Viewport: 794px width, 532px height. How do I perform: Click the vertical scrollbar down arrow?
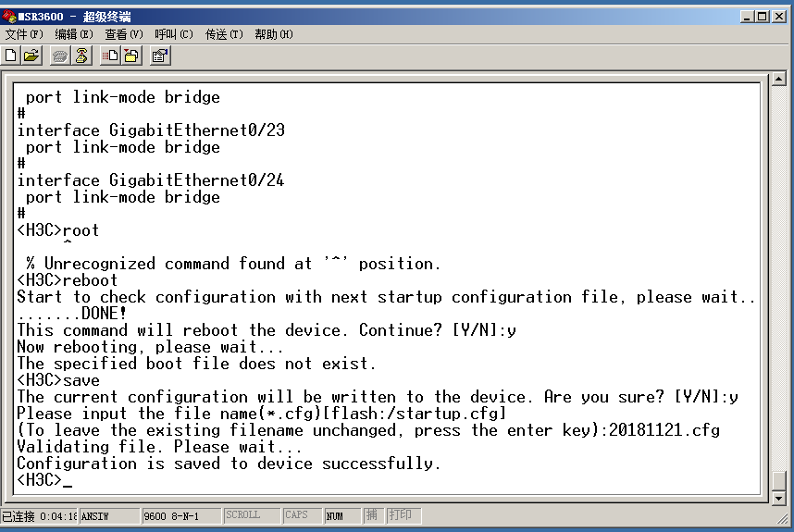(x=779, y=500)
